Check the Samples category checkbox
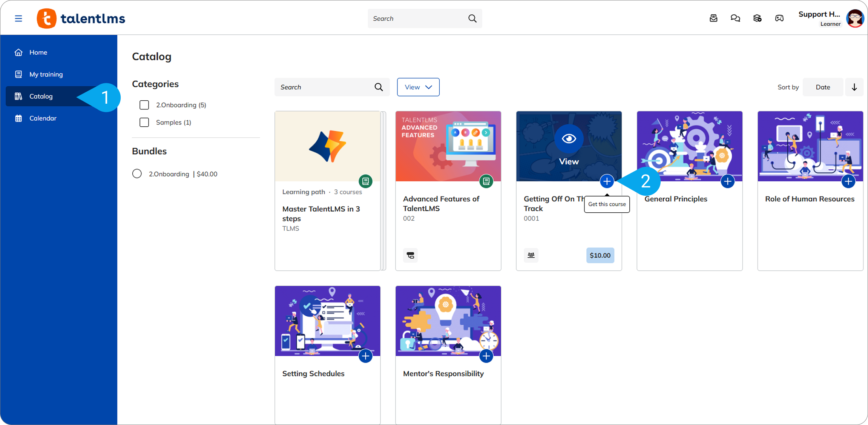The width and height of the screenshot is (868, 425). click(x=144, y=122)
